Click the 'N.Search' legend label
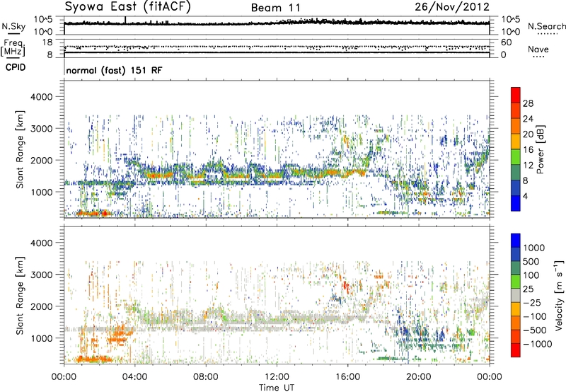 pyautogui.click(x=546, y=26)
